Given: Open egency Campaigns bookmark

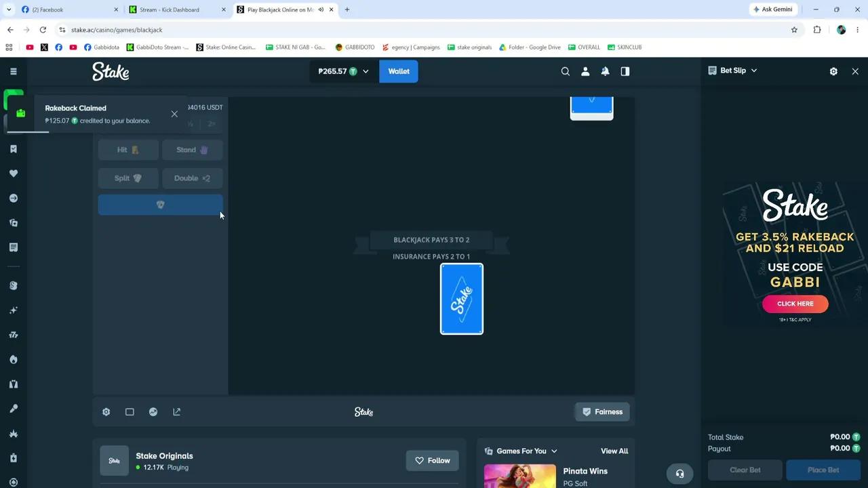Looking at the screenshot, I should (411, 47).
